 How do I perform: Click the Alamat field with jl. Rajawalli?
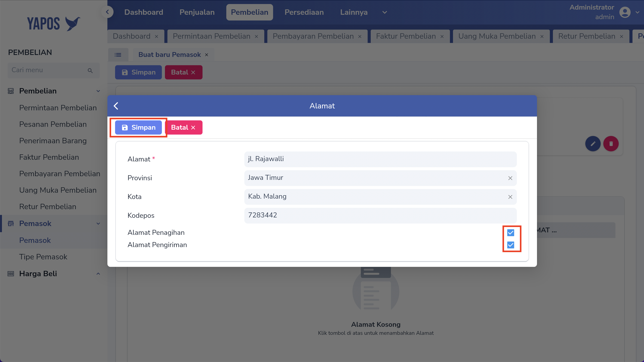tap(380, 159)
